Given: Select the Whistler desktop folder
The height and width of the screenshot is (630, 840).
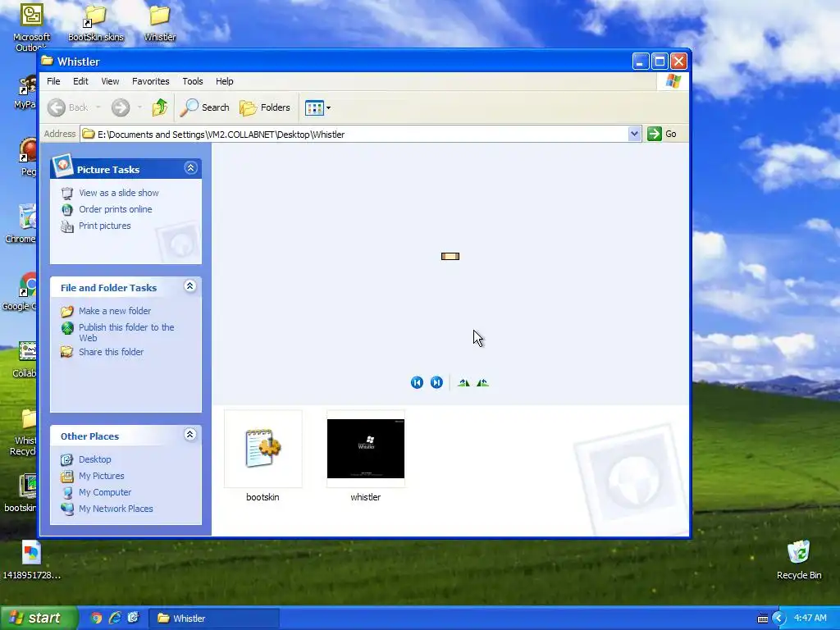Looking at the screenshot, I should (x=160, y=22).
